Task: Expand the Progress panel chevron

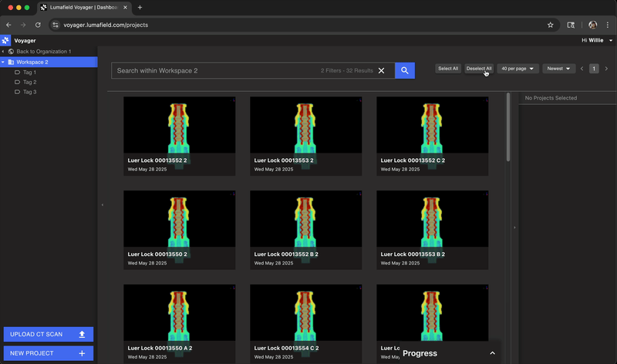Action: pyautogui.click(x=492, y=353)
